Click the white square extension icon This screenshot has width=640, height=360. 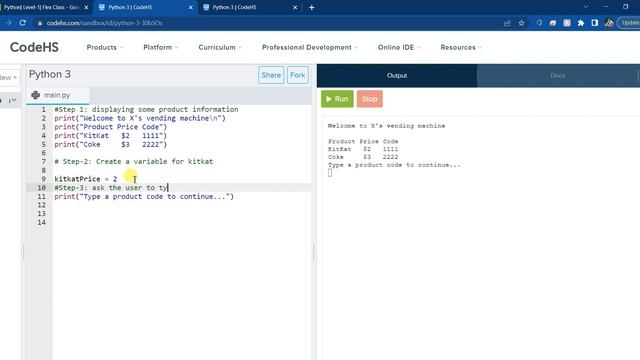(567, 23)
